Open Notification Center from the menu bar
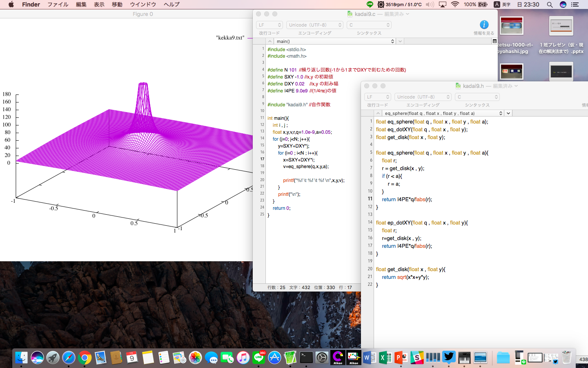The image size is (588, 368). coord(575,4)
